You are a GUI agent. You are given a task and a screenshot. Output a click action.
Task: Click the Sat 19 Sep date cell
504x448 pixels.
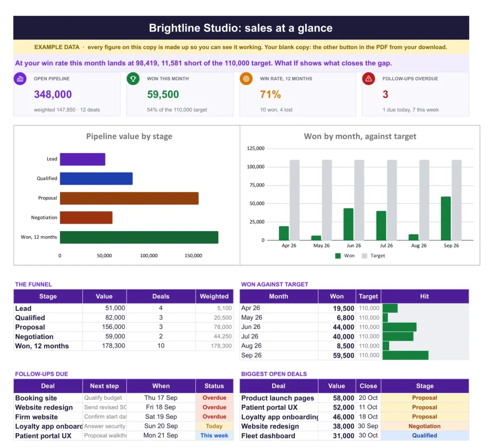(161, 417)
